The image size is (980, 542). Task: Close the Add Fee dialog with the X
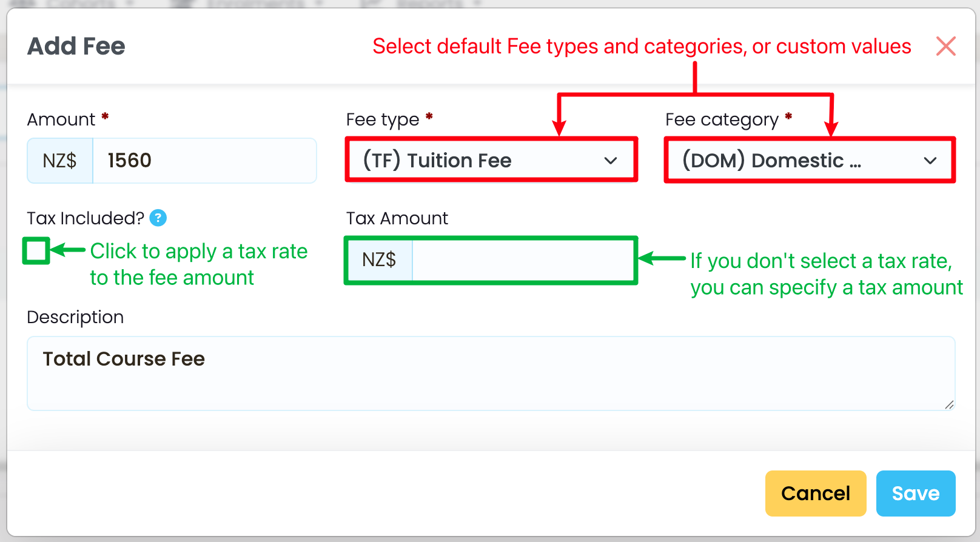[x=945, y=46]
